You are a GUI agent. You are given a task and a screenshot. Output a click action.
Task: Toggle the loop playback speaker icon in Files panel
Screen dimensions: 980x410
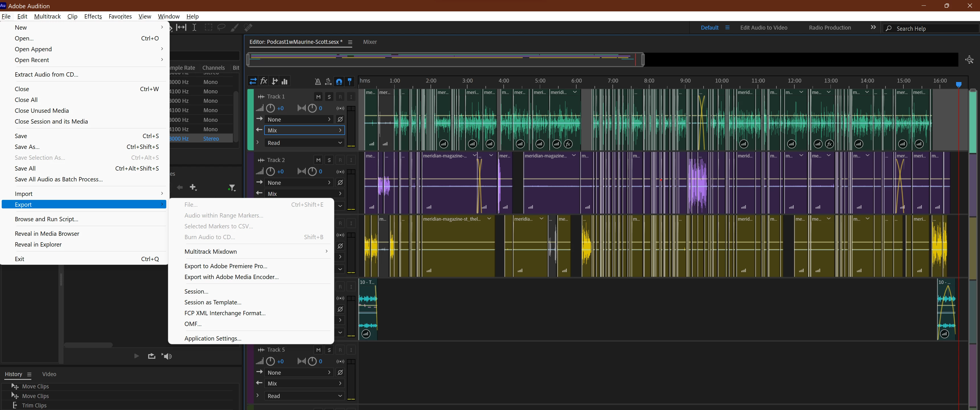[167, 356]
